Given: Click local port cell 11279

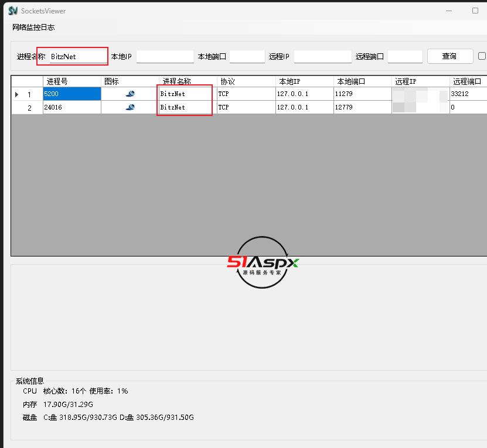Looking at the screenshot, I should click(362, 94).
